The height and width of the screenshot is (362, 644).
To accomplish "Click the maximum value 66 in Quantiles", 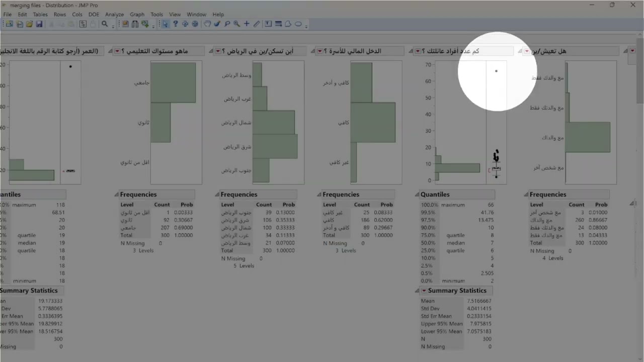I will click(490, 205).
